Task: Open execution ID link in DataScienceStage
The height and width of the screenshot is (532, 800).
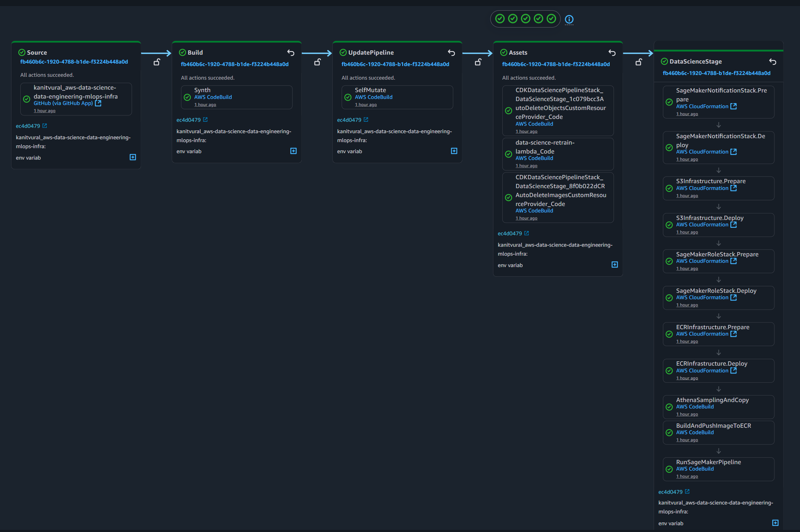Action: [x=716, y=73]
